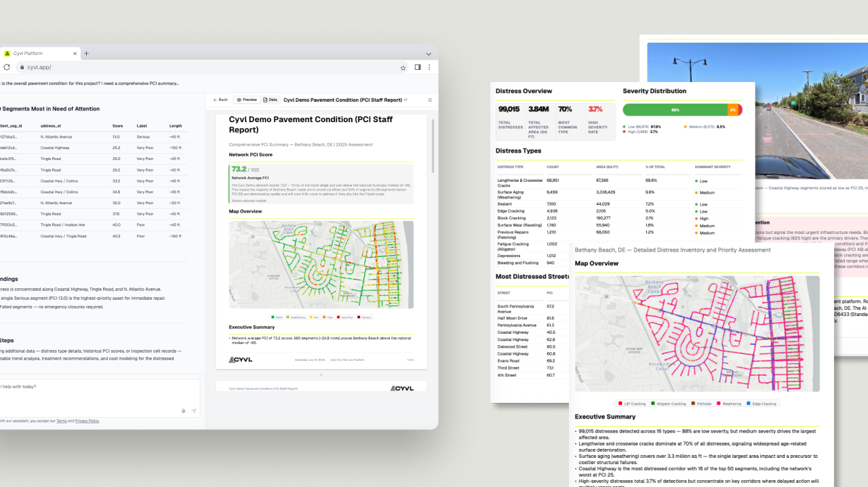The height and width of the screenshot is (487, 868).
Task: Select the Tingle Road / Hudson Ave row
Action: tap(94, 225)
